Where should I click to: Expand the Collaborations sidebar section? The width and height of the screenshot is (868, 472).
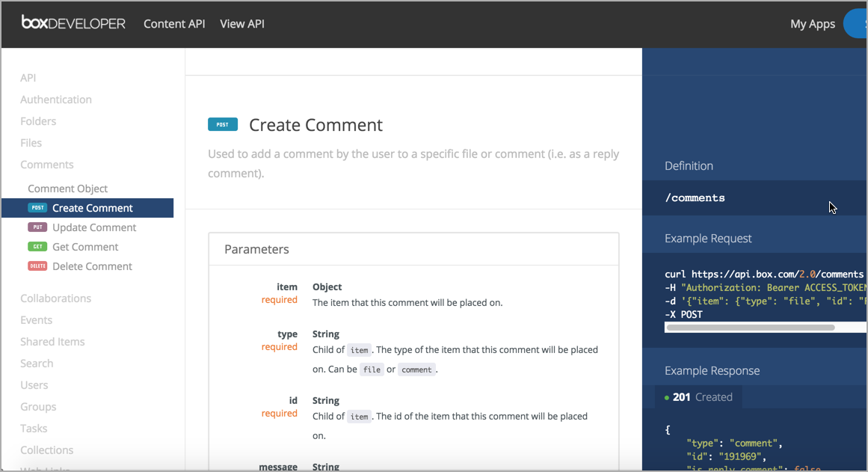(56, 298)
